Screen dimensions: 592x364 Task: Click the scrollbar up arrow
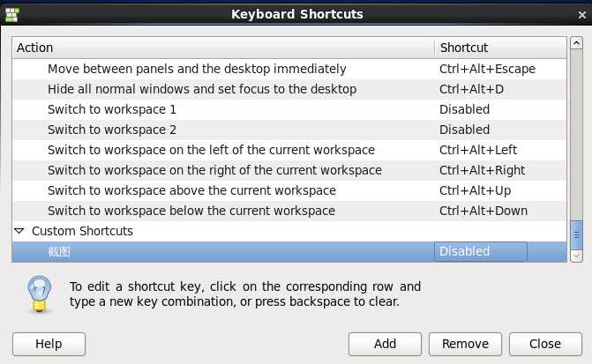576,47
